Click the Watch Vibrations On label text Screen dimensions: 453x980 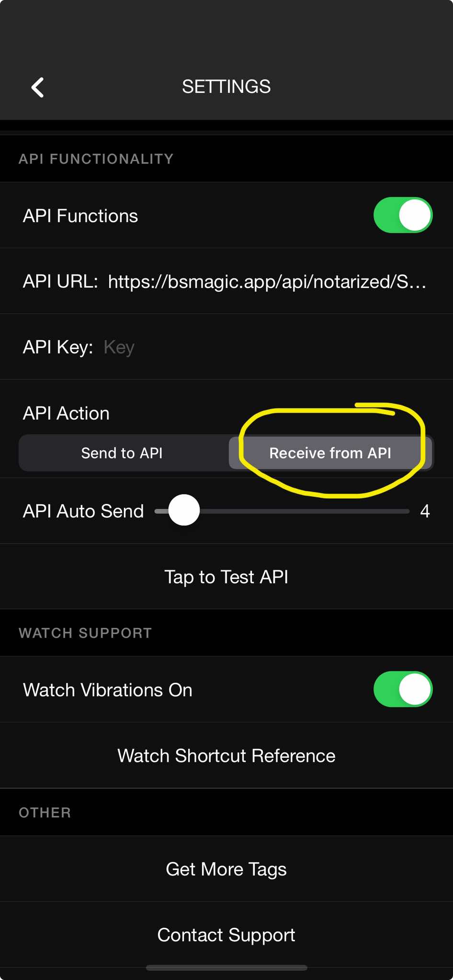point(108,690)
